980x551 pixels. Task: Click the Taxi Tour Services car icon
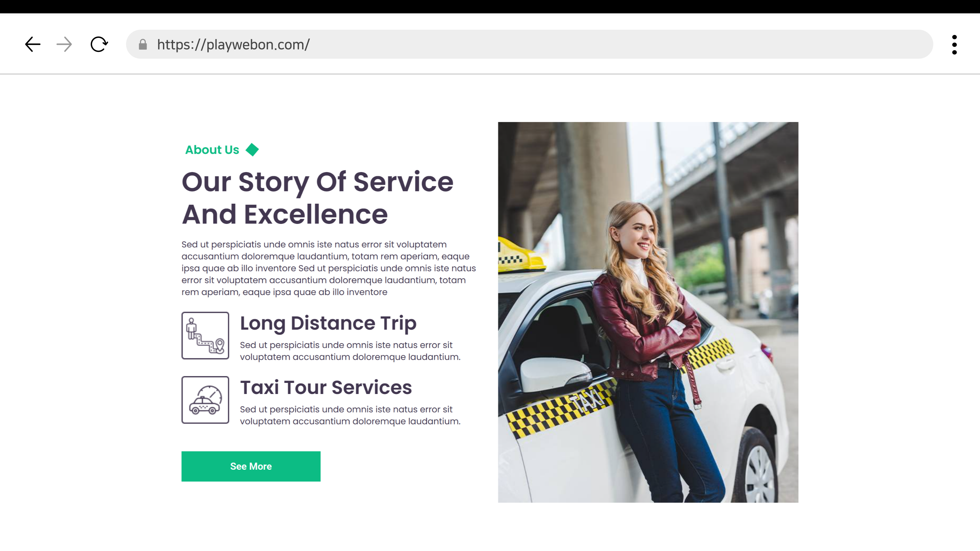coord(205,400)
